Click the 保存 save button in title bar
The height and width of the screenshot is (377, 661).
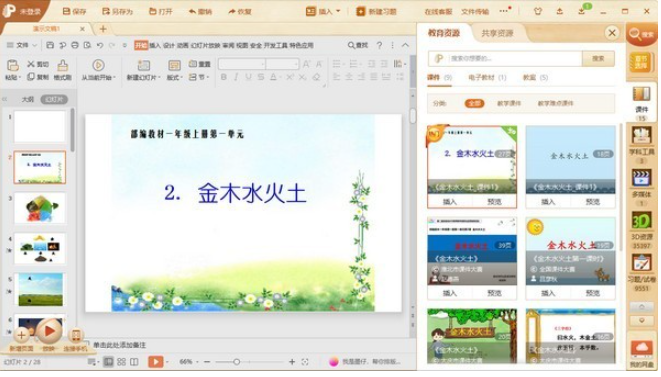[x=75, y=11]
